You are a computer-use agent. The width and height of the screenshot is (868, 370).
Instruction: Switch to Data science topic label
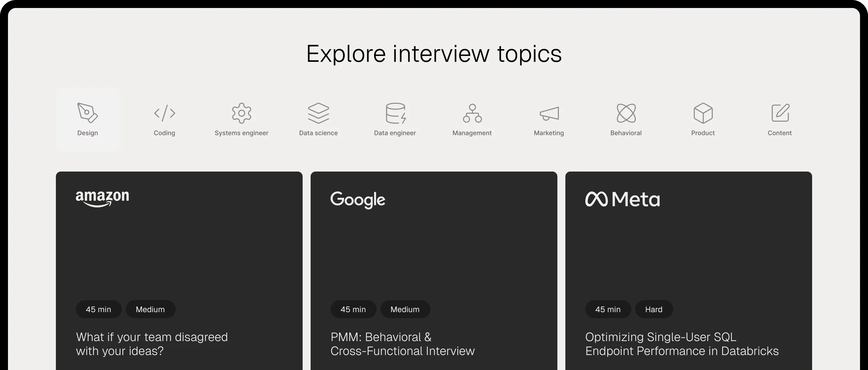click(x=318, y=133)
